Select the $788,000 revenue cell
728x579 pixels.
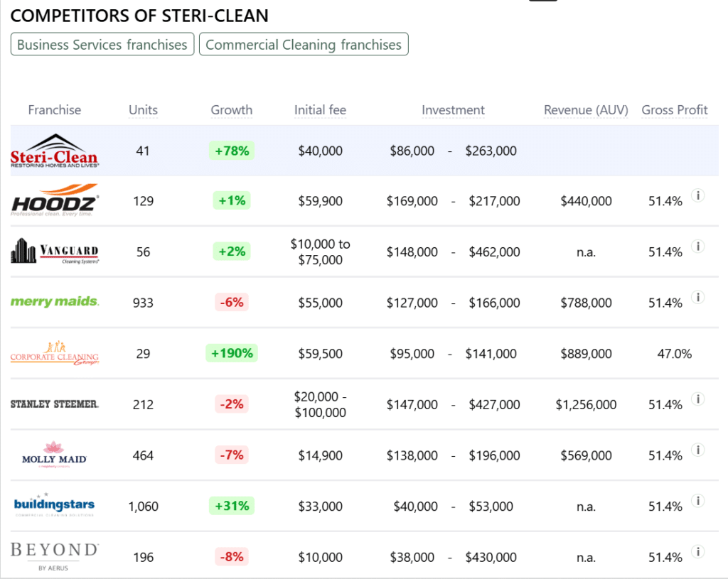pyautogui.click(x=586, y=303)
